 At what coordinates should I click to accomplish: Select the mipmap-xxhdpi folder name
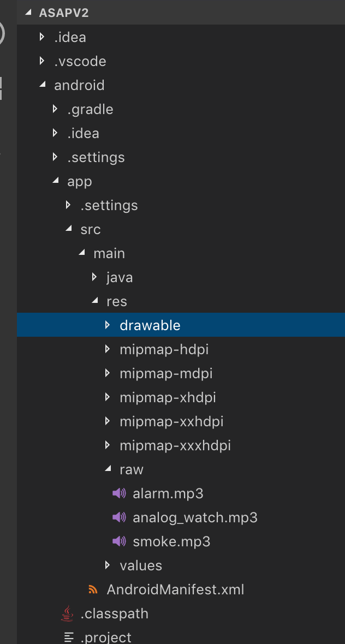tap(171, 421)
